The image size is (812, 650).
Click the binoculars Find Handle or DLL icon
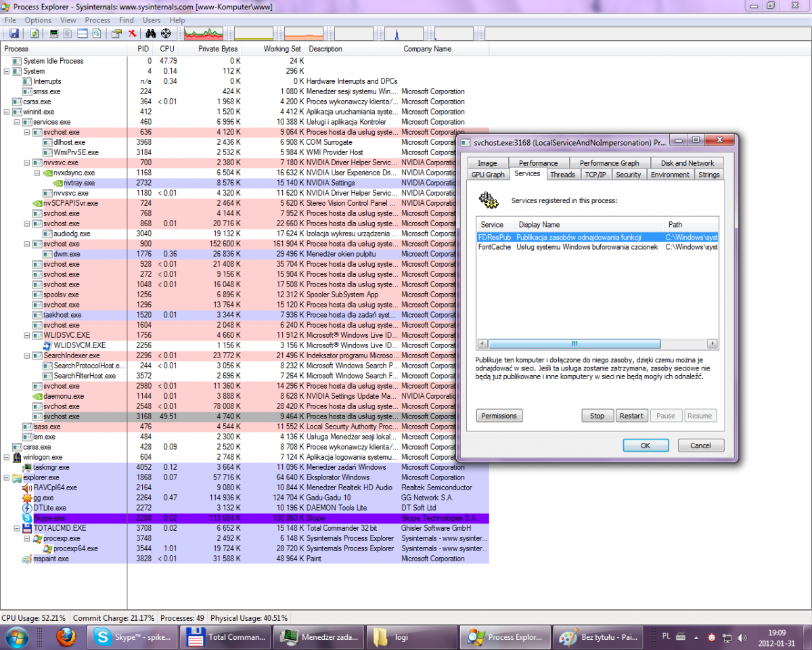[x=152, y=33]
